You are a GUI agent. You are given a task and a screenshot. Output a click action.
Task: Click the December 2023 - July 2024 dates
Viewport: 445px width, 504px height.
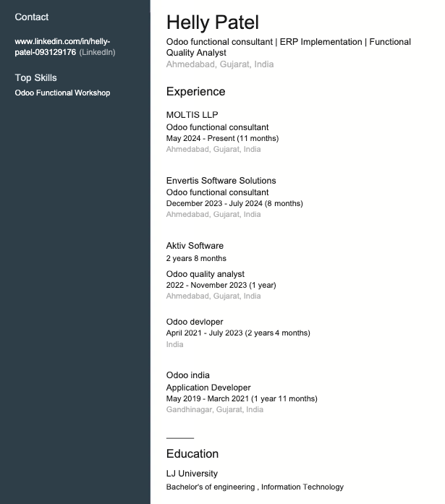pos(234,203)
